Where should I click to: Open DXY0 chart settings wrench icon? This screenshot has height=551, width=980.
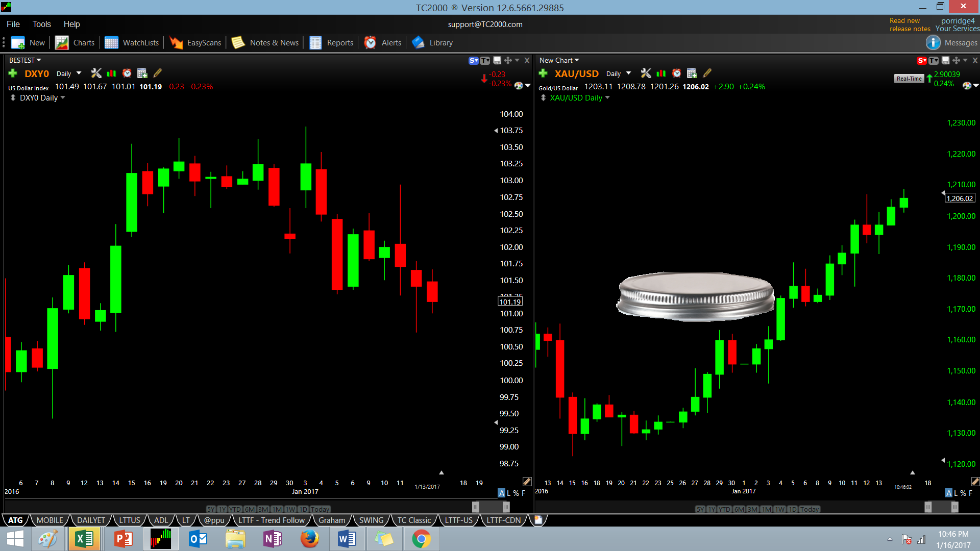[96, 73]
